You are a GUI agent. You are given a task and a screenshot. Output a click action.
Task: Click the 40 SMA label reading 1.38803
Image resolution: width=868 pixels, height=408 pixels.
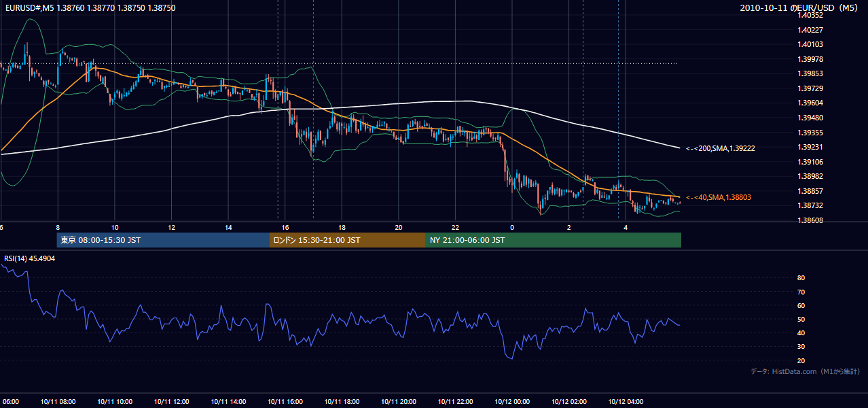click(719, 197)
